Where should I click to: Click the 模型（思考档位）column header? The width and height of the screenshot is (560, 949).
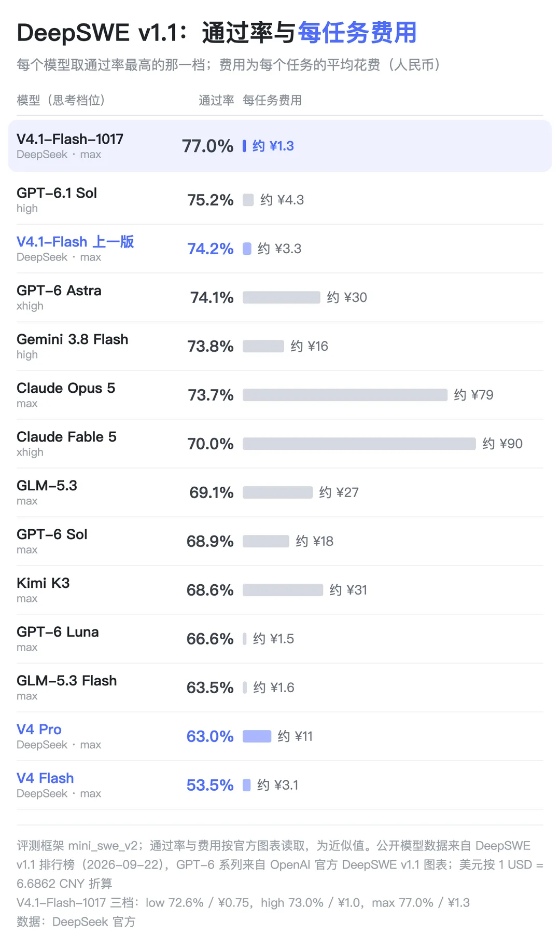click(61, 100)
